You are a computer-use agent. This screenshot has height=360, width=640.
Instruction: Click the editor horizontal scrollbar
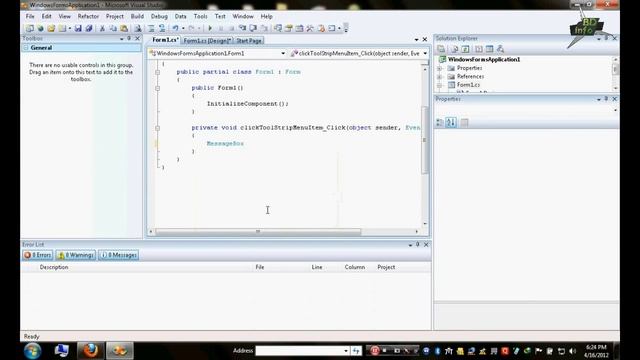(258, 231)
